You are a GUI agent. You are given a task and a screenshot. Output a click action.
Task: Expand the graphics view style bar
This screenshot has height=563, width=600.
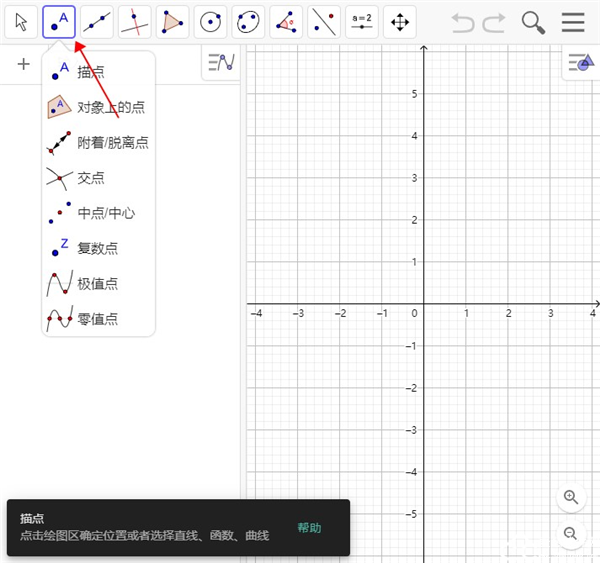coord(579,64)
